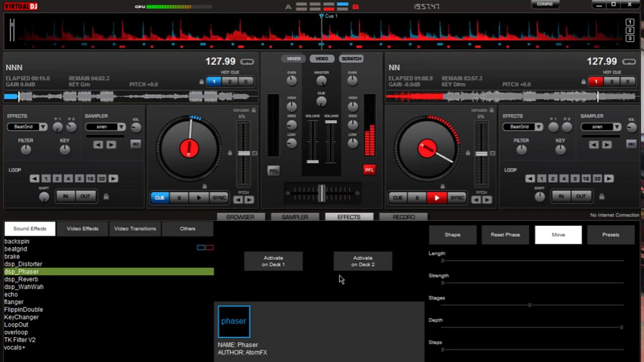Open the left deck siren sampler dropdown
The image size is (644, 362).
click(x=121, y=127)
